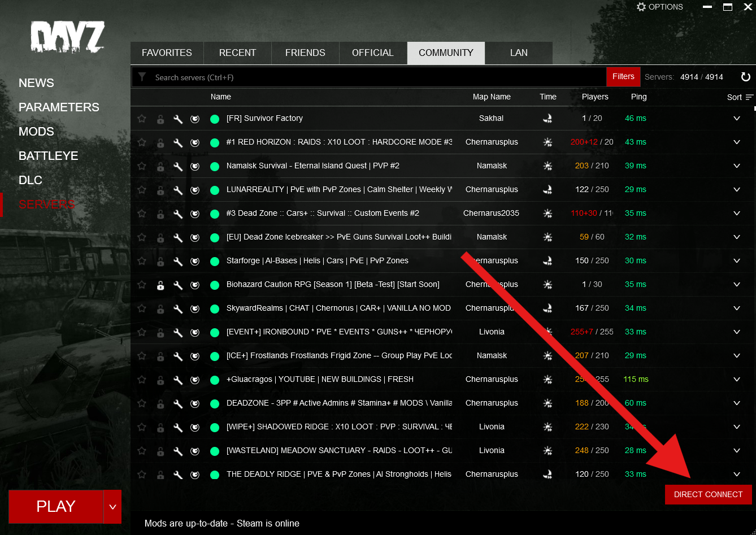Click the refresh server list icon
Viewport: 756px width, 535px height.
click(x=745, y=77)
